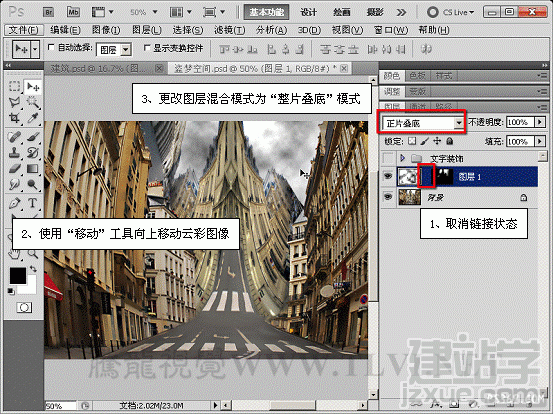This screenshot has width=553, height=414.
Task: Toggle the 显示变换控件 checkbox
Action: click(x=147, y=47)
